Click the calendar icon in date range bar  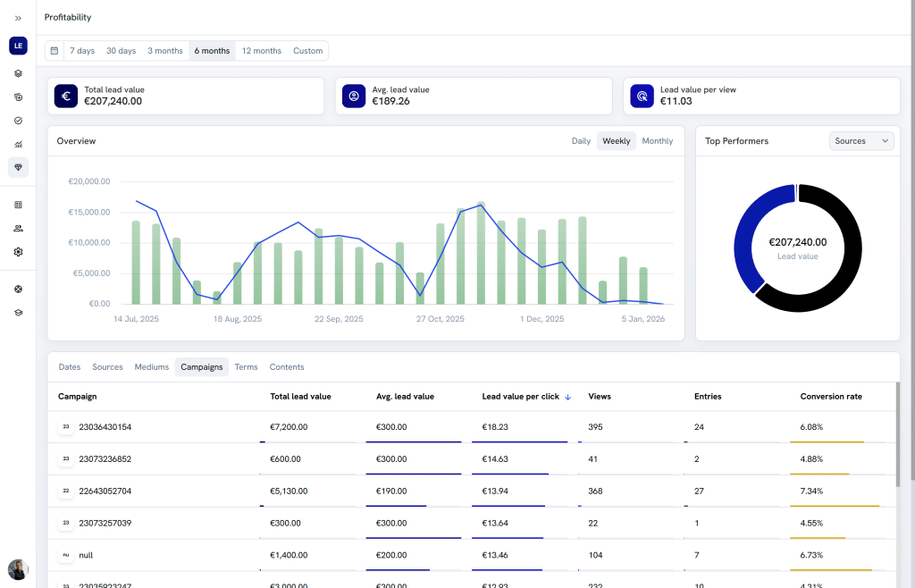(x=55, y=51)
